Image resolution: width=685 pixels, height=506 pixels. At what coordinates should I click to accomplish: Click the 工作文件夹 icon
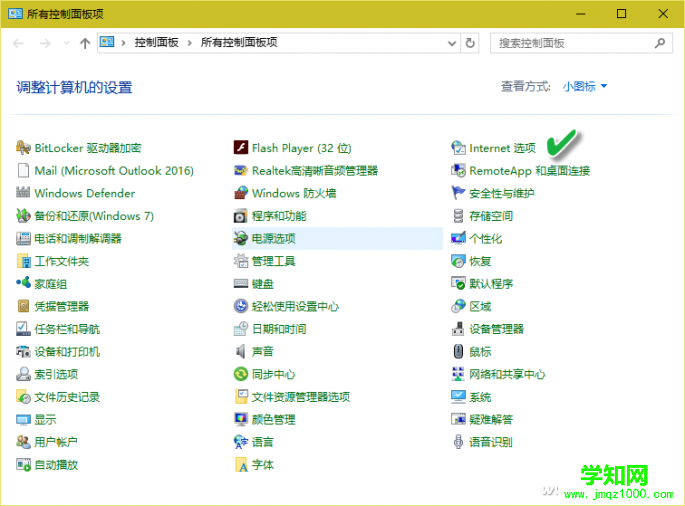pos(23,261)
